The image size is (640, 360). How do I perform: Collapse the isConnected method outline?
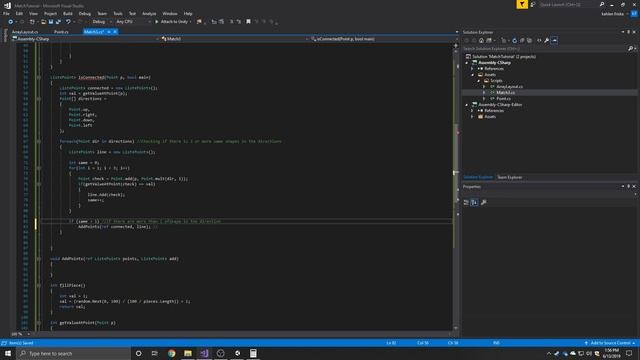pos(39,78)
